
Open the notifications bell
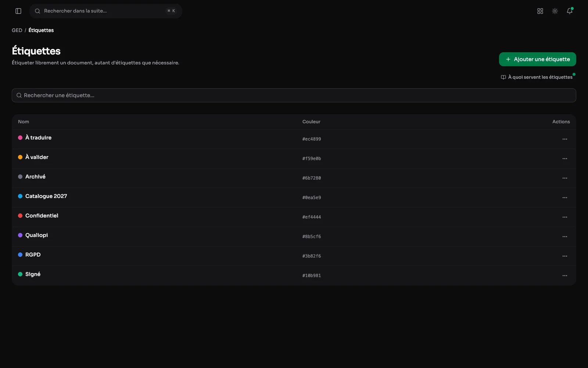570,11
